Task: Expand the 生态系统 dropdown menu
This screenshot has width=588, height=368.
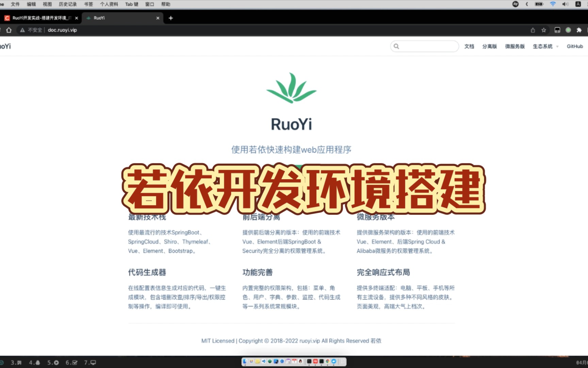Action: coord(544,46)
